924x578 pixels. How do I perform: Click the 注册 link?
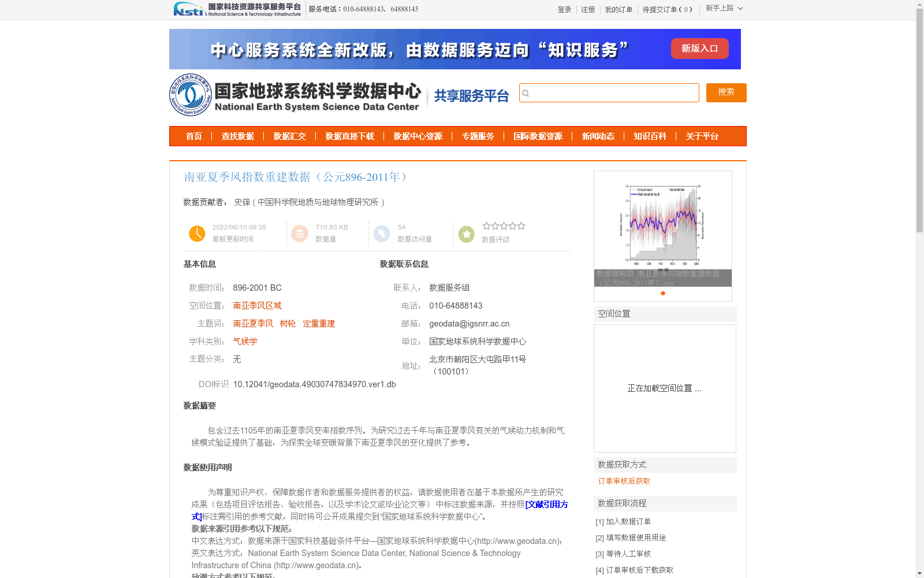(588, 10)
